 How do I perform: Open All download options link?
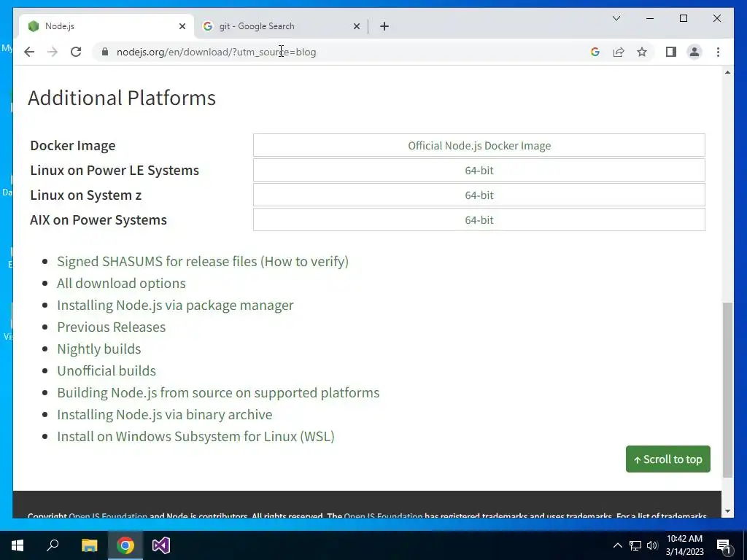121,283
